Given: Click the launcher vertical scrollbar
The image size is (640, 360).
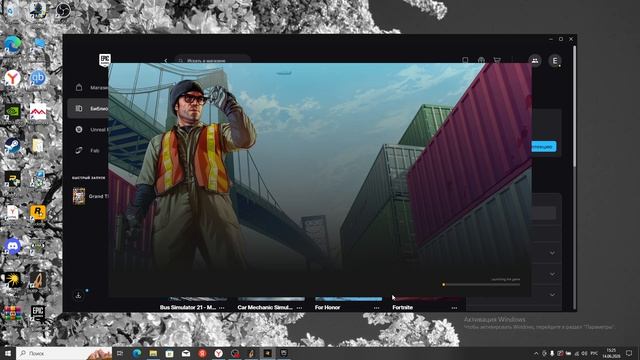Looking at the screenshot, I should click(x=574, y=106).
